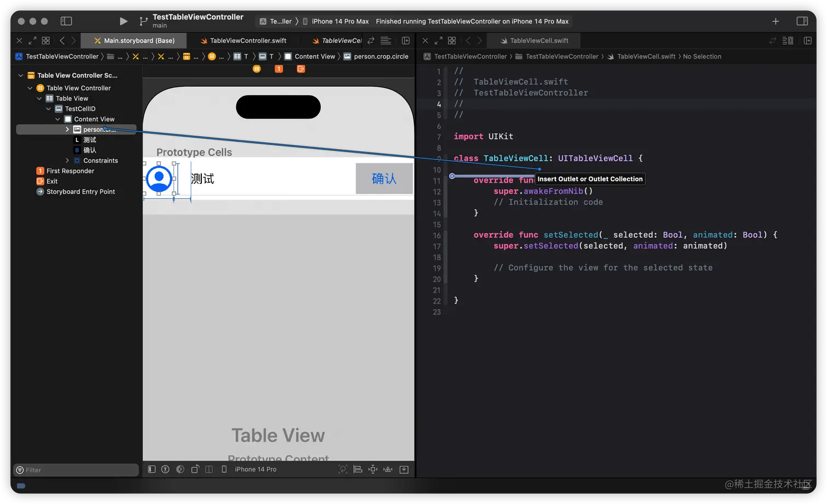Toggle the update frames download icon
This screenshot has height=504, width=827.
[404, 469]
